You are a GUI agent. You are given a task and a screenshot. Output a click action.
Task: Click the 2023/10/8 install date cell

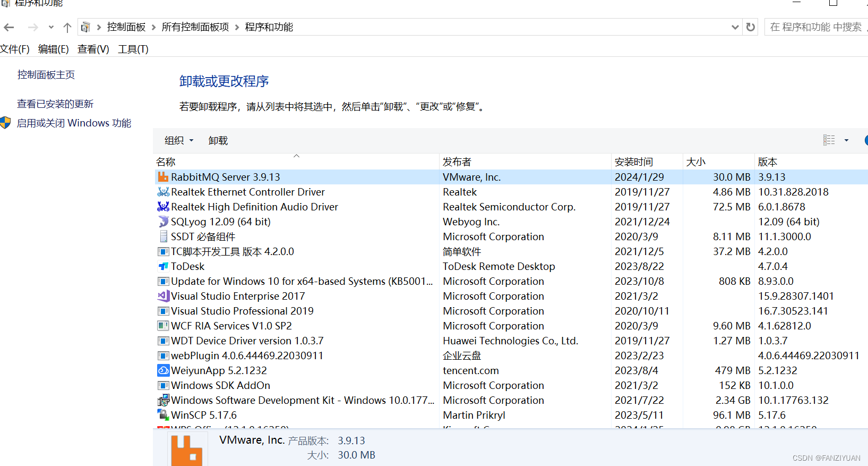coord(639,281)
